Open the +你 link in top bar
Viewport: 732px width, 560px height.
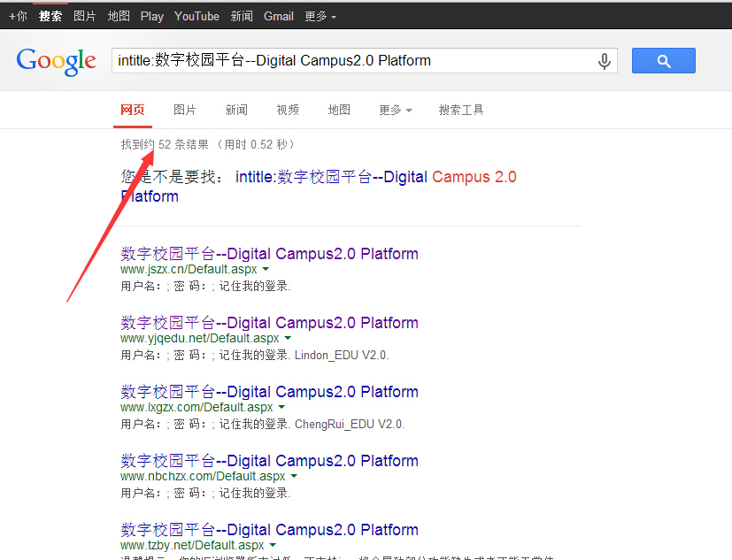(x=19, y=16)
